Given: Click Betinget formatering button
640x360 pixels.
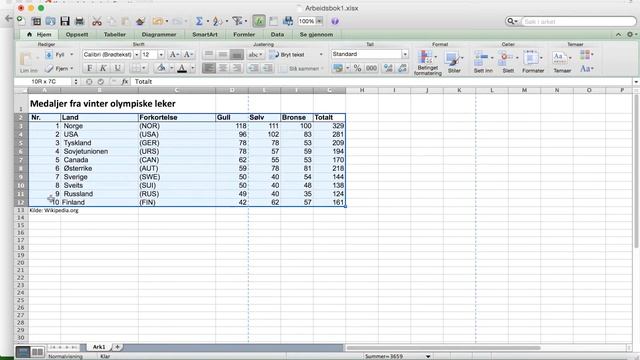Looking at the screenshot, I should click(x=427, y=62).
